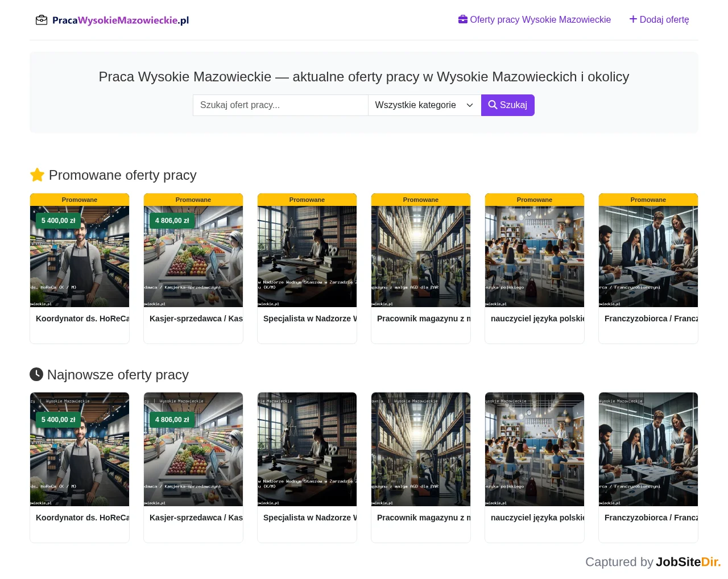
Task: Click newest Specjalista w Nadzorze title
Action: click(x=310, y=518)
